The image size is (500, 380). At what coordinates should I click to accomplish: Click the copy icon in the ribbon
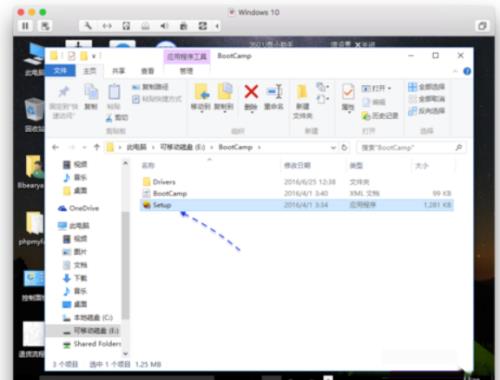click(91, 92)
